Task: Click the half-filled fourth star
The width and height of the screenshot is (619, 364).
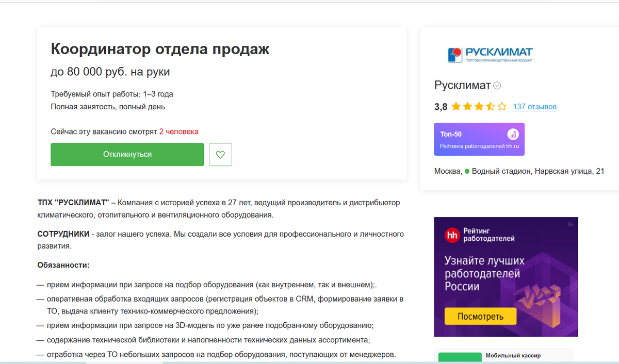Action: coord(490,107)
